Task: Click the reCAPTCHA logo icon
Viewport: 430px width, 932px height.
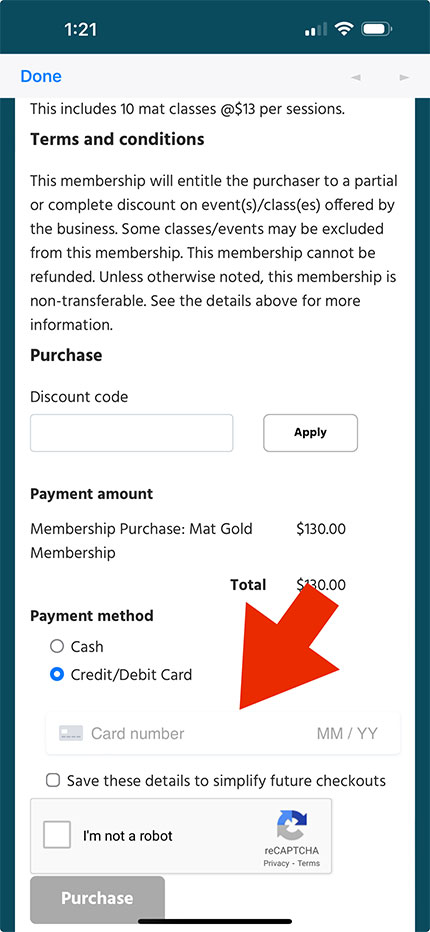Action: [x=292, y=826]
